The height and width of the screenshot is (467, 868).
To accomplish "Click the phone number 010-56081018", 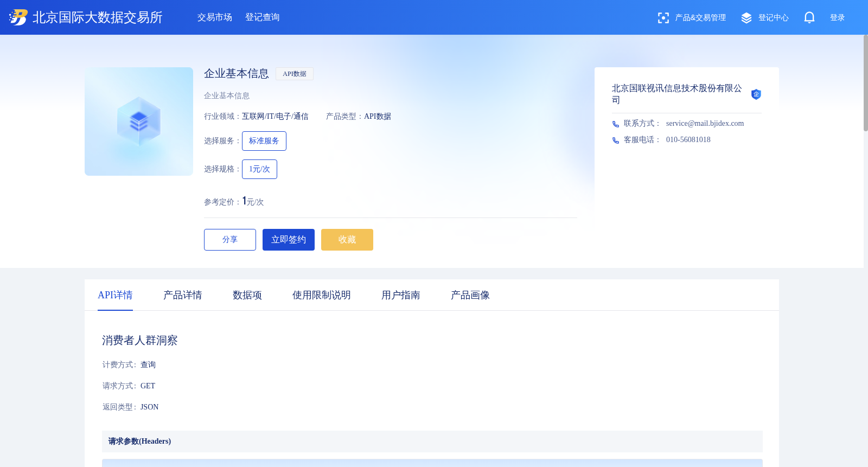I will 688,140.
